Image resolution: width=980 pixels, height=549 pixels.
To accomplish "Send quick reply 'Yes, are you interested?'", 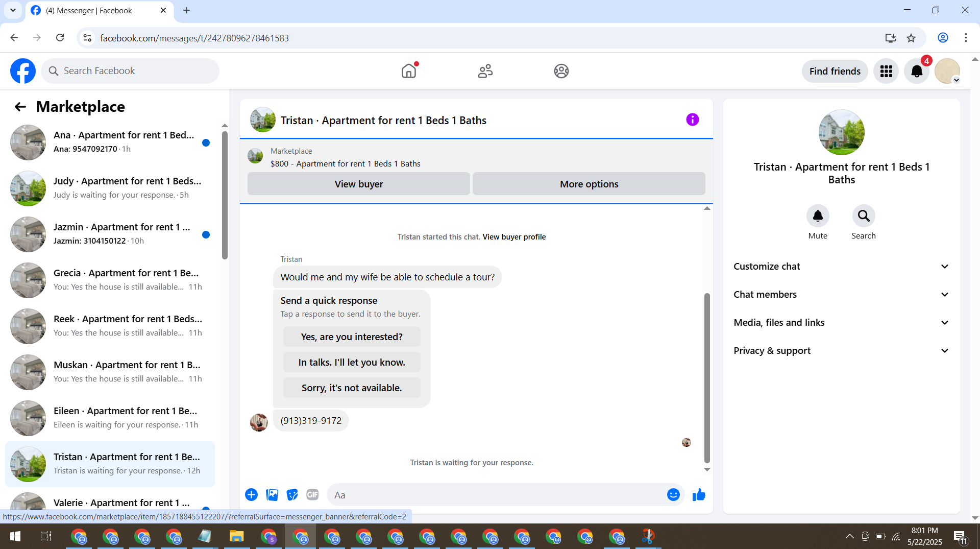I will coord(352,337).
